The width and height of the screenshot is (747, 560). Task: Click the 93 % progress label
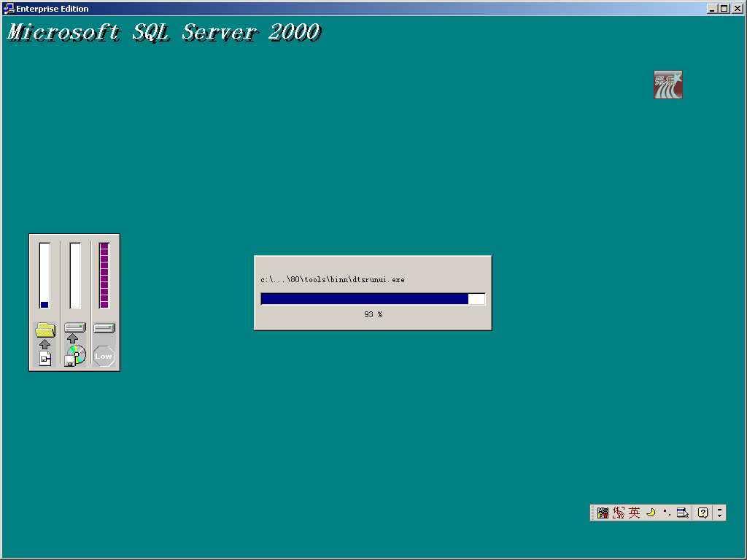point(373,314)
